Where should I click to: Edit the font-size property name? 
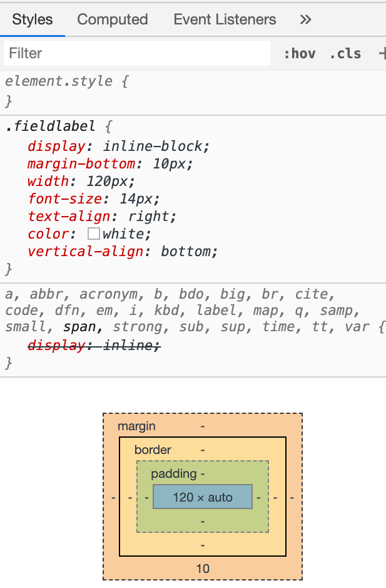65,199
